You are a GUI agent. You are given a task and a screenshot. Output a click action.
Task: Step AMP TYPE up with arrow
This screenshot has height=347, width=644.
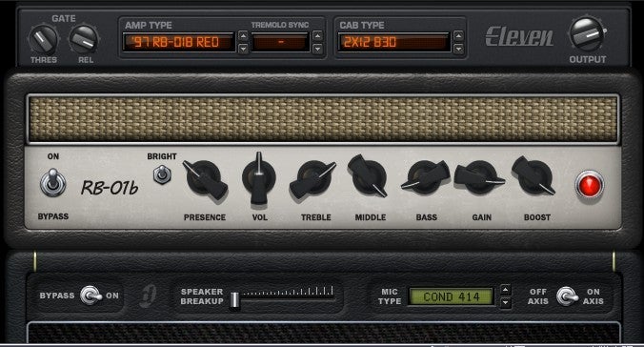tap(243, 36)
